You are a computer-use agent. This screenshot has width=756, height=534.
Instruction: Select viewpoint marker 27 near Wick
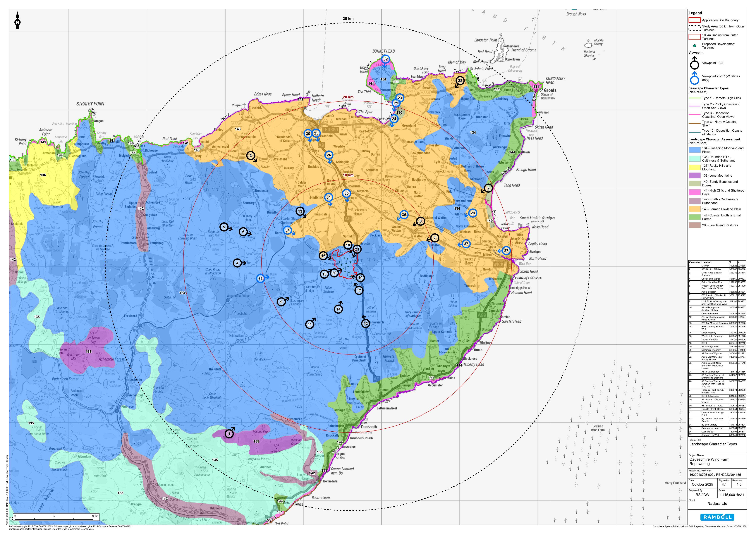(x=506, y=251)
